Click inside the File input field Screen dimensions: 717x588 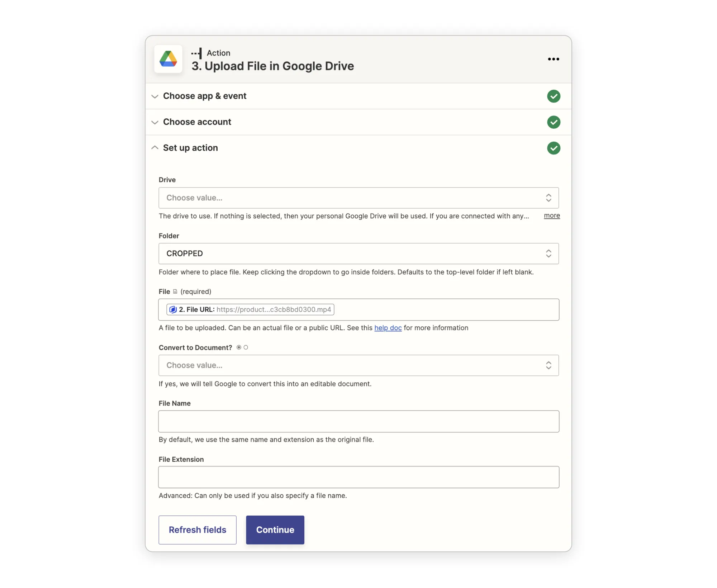(358, 309)
